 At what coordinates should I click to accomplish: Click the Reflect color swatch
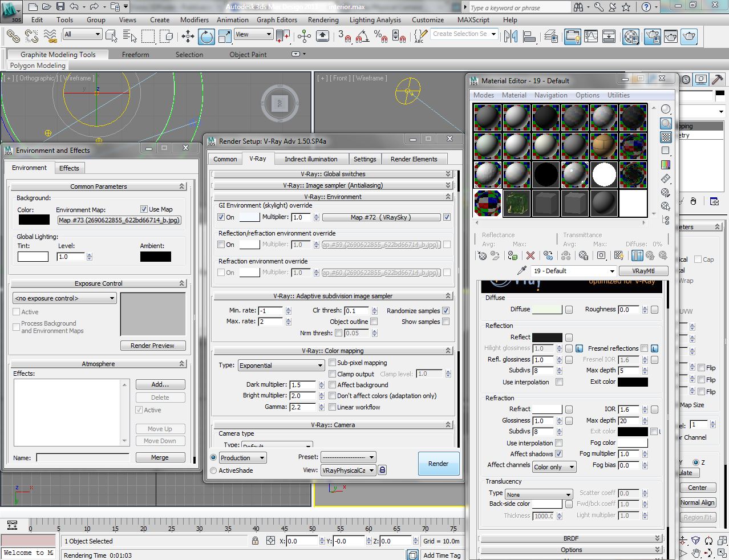pos(546,337)
